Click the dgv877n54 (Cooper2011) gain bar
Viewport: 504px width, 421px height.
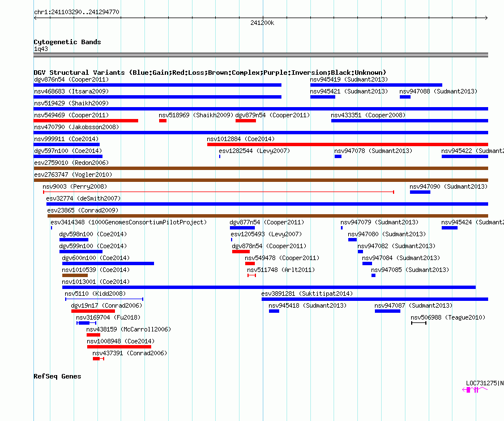tap(242, 228)
